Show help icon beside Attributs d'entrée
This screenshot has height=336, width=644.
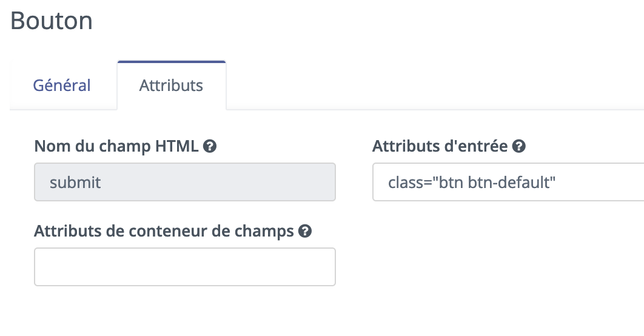[518, 146]
